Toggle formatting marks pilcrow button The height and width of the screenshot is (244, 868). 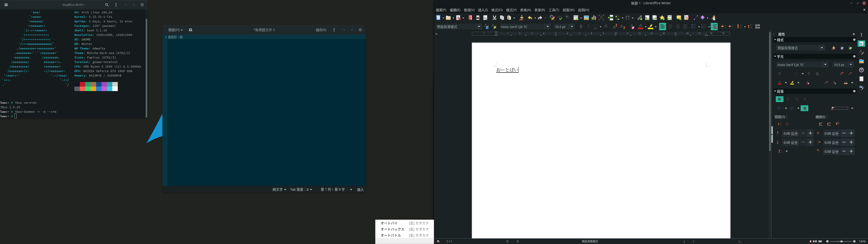[x=567, y=18]
